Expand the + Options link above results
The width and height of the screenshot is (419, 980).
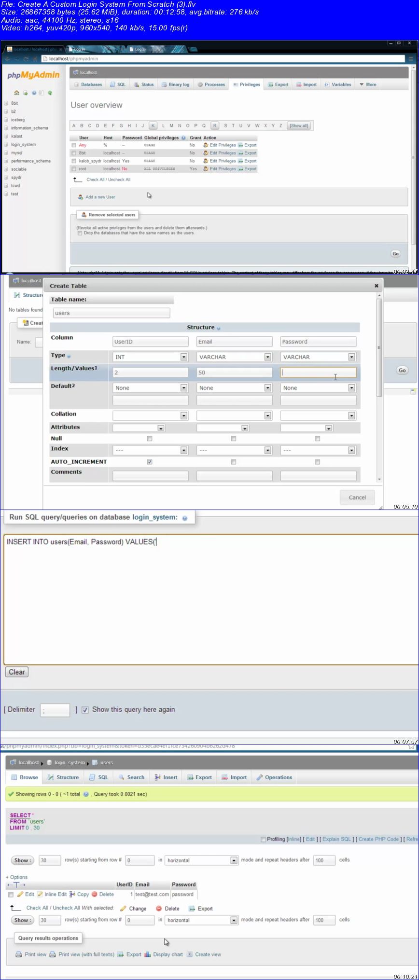(16, 877)
